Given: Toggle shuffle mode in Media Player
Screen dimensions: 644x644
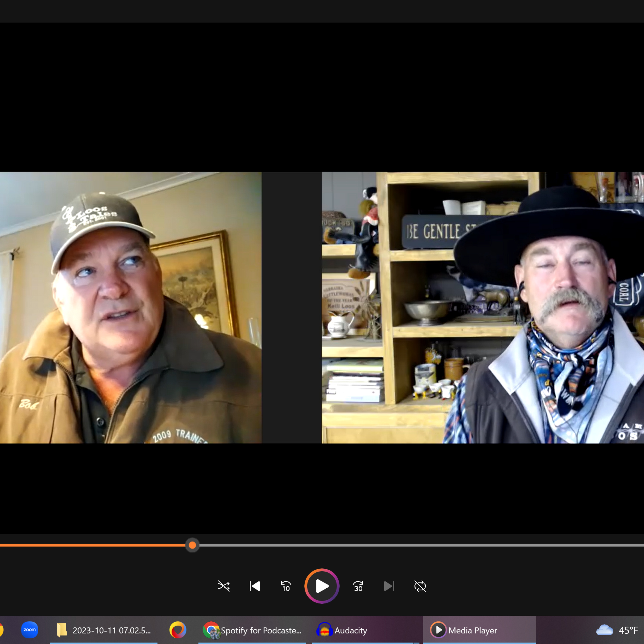Looking at the screenshot, I should (x=223, y=586).
